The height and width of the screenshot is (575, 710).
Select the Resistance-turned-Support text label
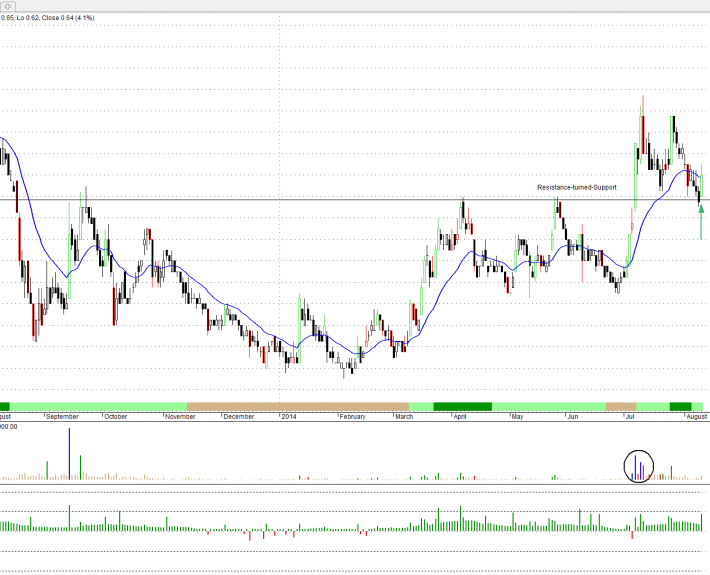point(577,187)
